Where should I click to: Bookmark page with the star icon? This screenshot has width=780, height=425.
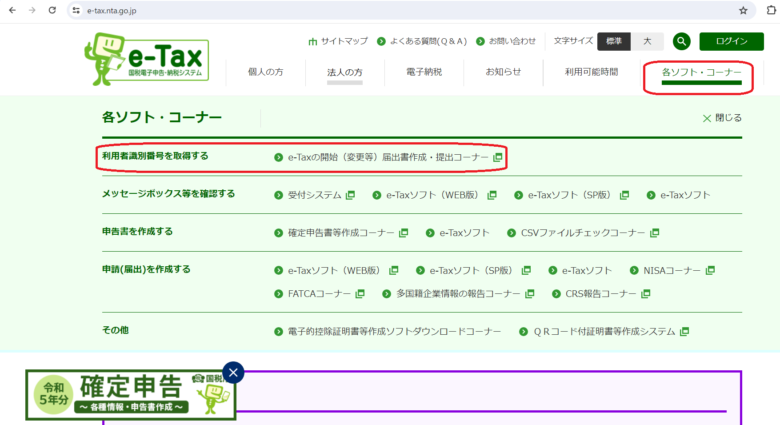[743, 10]
